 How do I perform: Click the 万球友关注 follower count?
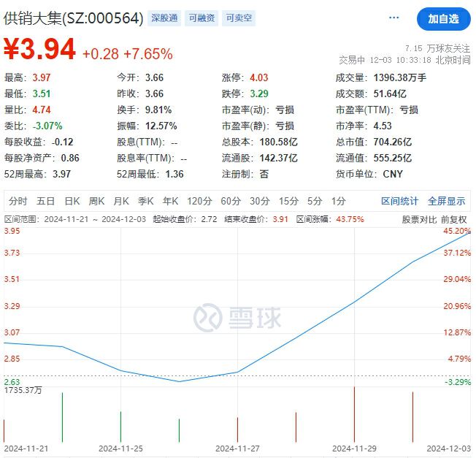point(437,48)
